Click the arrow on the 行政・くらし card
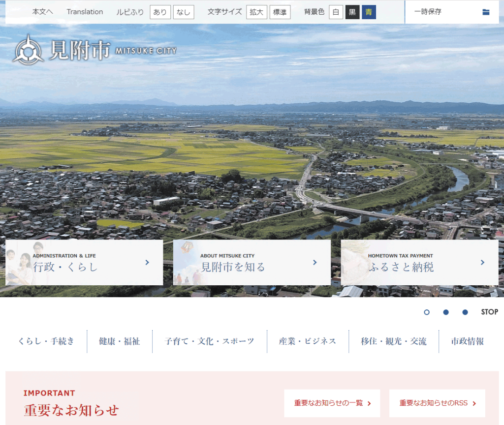504x425 pixels. coord(147,262)
